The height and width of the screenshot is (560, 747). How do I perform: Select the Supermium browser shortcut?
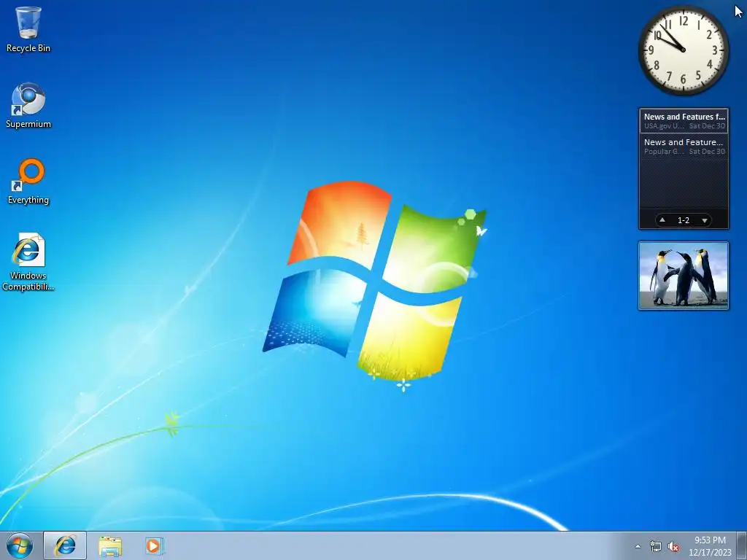(28, 105)
